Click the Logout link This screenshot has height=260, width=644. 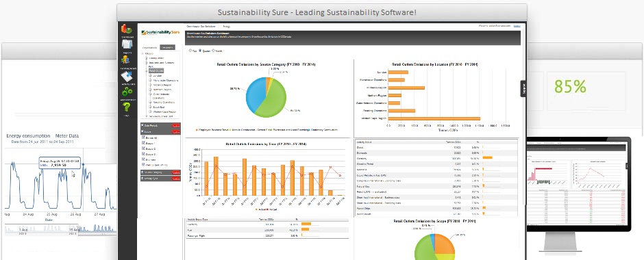coord(517,26)
